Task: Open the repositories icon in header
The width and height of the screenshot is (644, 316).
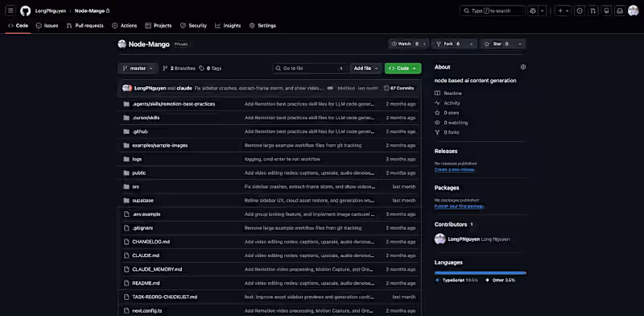Action: 606,10
